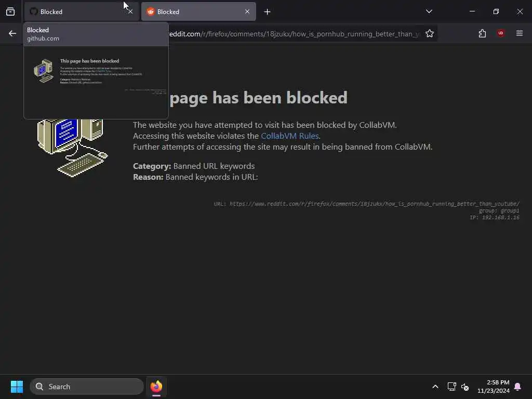Open clock and date 2:58 PM
The image size is (532, 399).
[x=494, y=387]
